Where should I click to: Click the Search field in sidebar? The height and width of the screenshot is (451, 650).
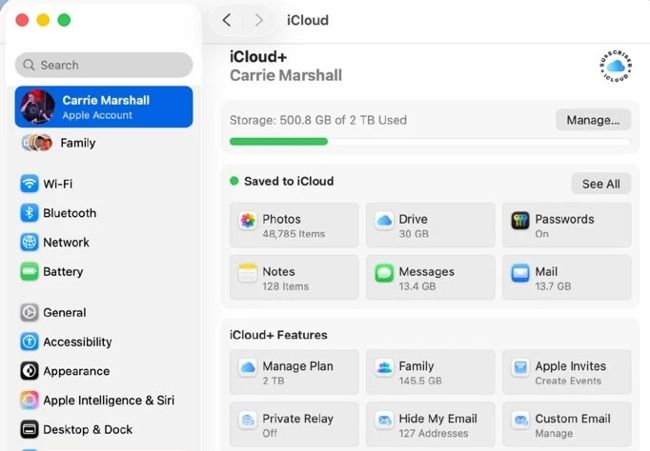(104, 65)
